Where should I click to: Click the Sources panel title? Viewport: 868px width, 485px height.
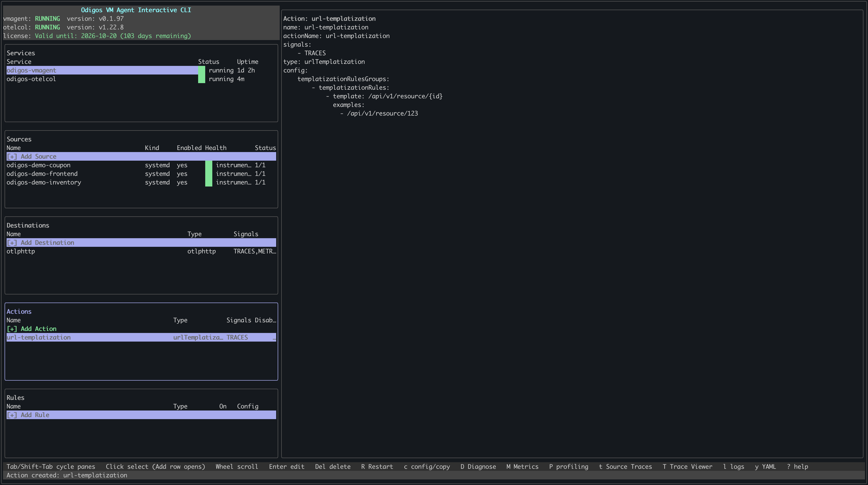[19, 140]
